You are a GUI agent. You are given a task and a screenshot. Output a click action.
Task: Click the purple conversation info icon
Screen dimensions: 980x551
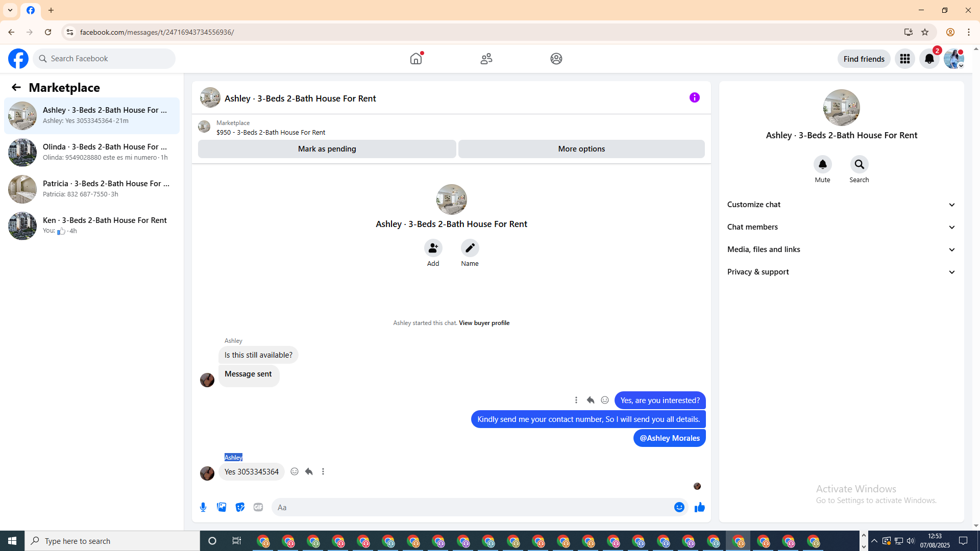[x=694, y=97]
